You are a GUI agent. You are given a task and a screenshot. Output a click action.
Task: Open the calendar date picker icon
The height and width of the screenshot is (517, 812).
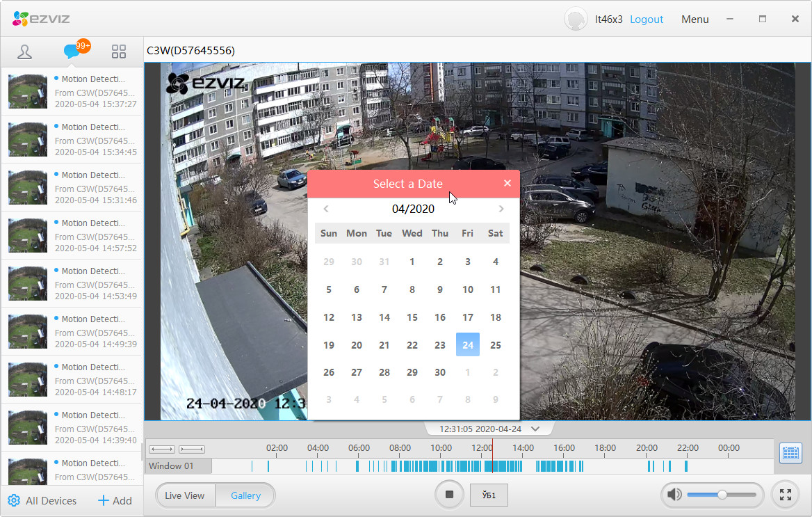[x=790, y=453]
